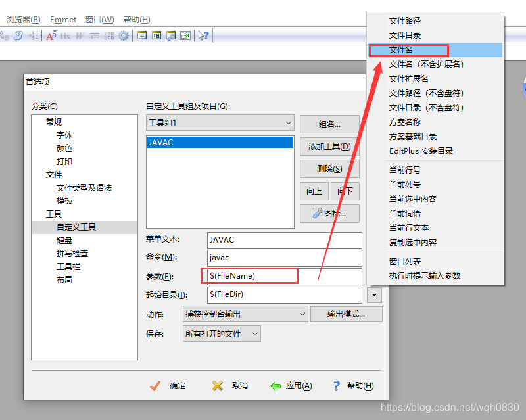Click the grayed "Hx" toolbar icon
Image resolution: width=526 pixels, height=420 pixels.
click(x=65, y=35)
